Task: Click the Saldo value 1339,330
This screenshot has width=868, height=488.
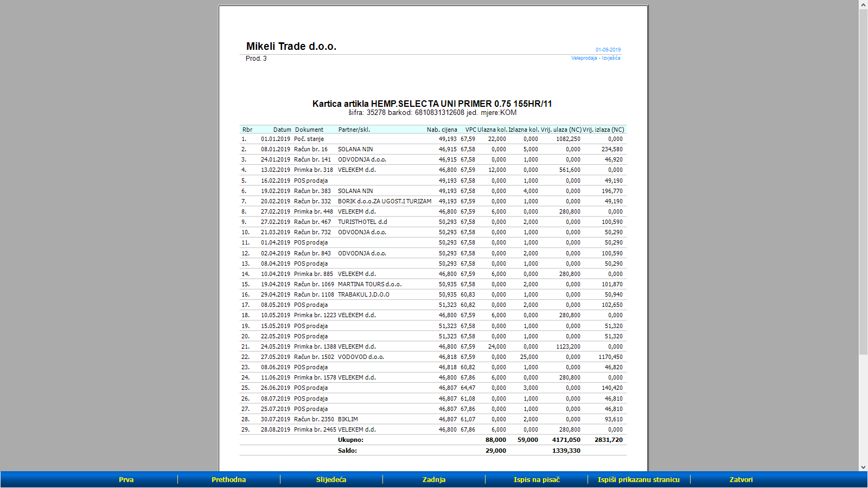Action: coord(566,451)
